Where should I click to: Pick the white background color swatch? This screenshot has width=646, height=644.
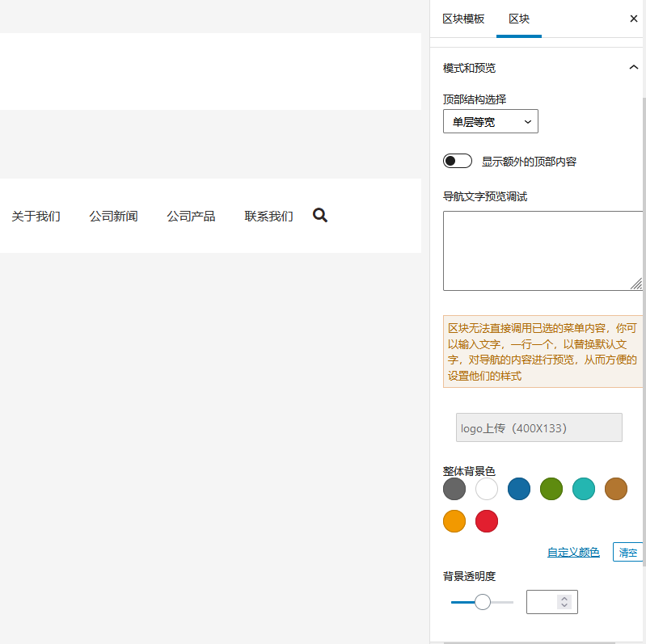[x=487, y=489]
